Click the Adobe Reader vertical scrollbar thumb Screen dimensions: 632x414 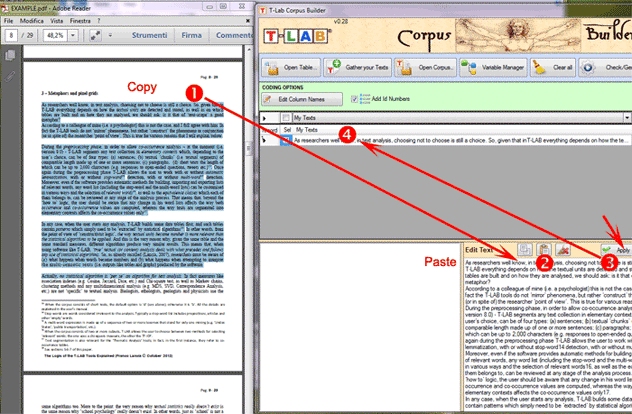(249, 148)
